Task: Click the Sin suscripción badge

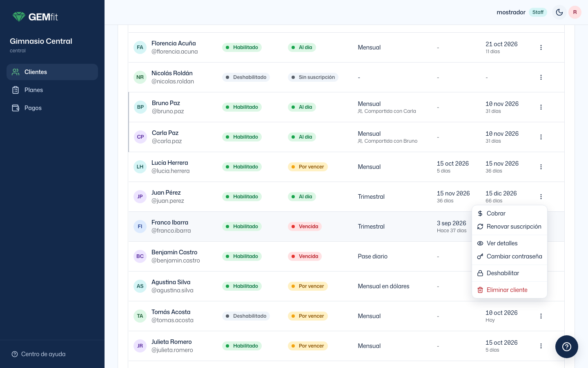Action: point(313,77)
